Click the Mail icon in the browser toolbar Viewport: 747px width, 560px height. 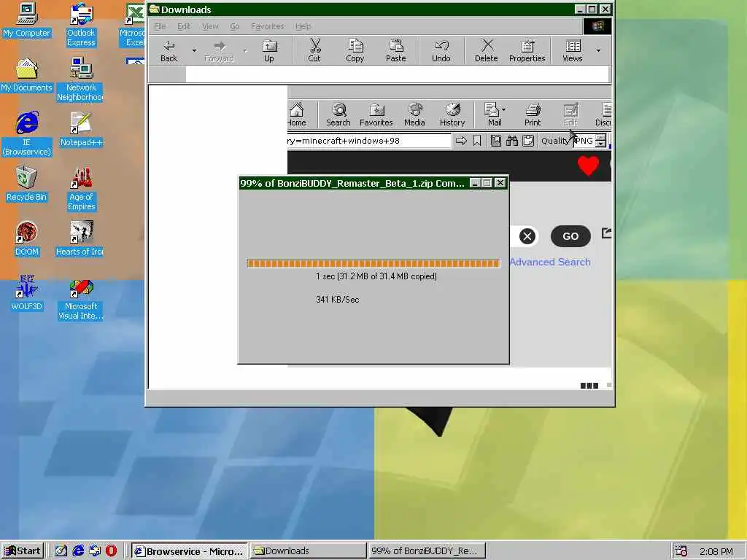[492, 110]
